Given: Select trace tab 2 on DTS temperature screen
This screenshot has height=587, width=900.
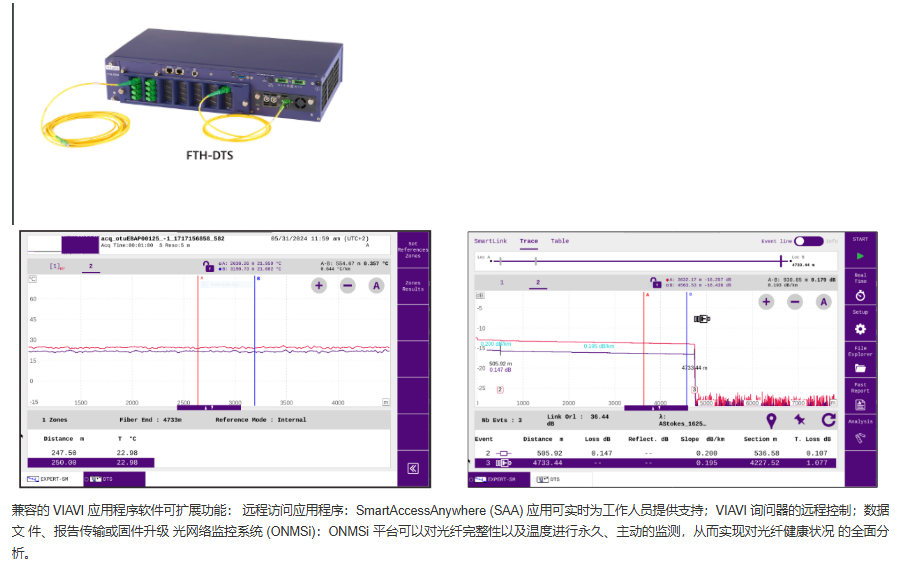Looking at the screenshot, I should coord(91,266).
